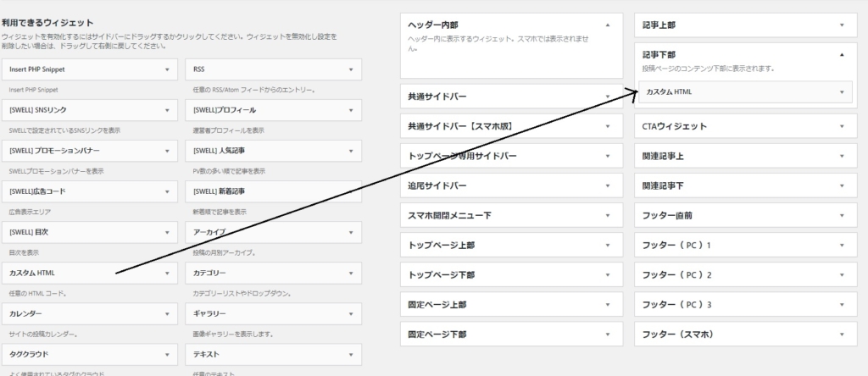Click the 利用できるウィジェット heading
Image resolution: width=868 pixels, height=376 pixels.
click(47, 23)
